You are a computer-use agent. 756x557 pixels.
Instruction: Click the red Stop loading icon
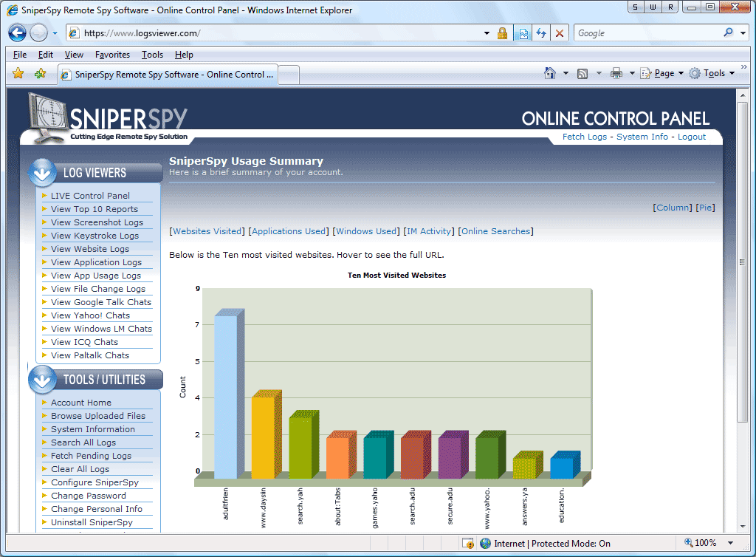(x=560, y=33)
